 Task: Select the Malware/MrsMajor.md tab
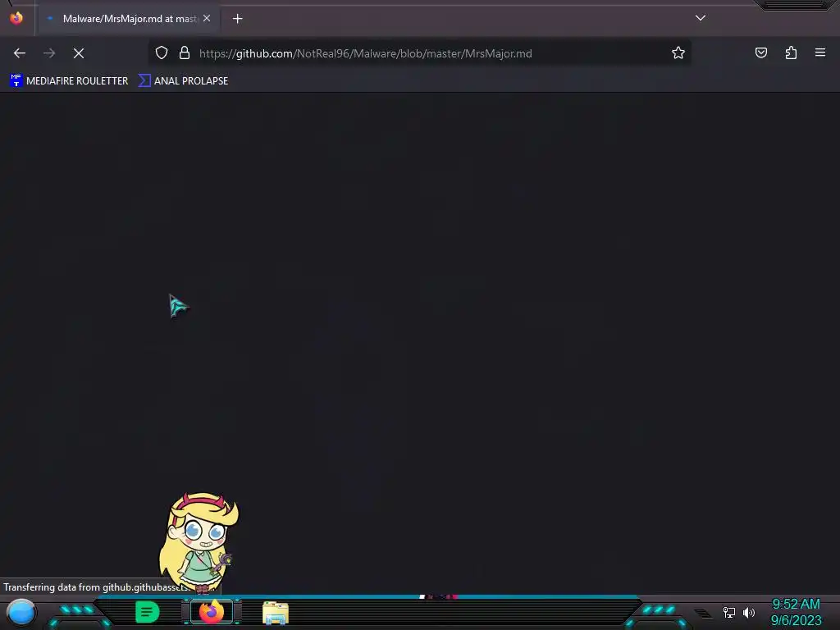(129, 19)
